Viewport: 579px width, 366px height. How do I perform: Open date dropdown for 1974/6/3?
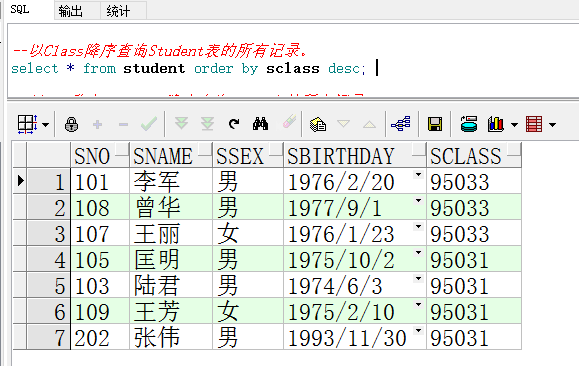[418, 279]
